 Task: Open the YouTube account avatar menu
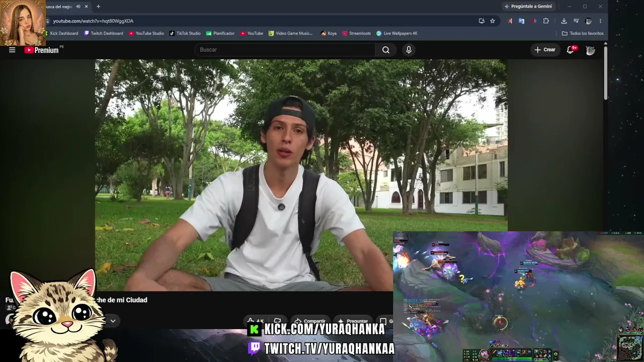(x=590, y=50)
